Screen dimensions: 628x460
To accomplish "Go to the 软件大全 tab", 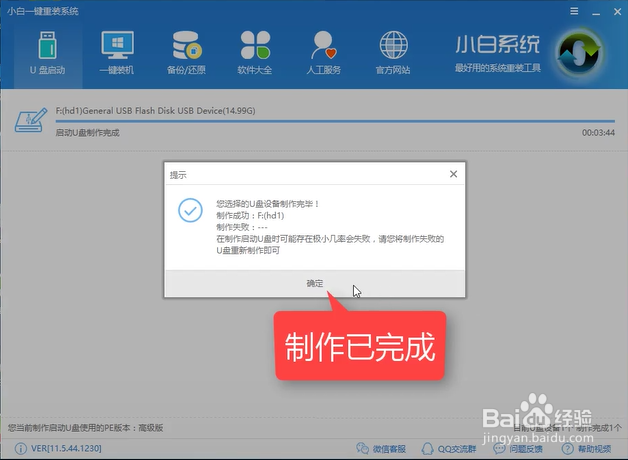I will [x=255, y=53].
